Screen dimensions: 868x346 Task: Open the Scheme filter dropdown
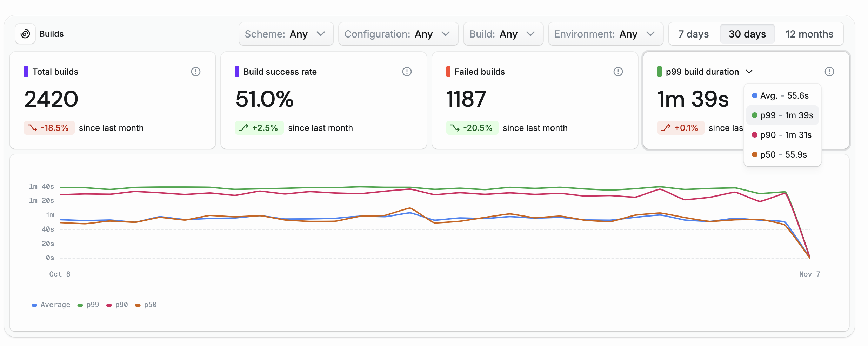(x=286, y=34)
